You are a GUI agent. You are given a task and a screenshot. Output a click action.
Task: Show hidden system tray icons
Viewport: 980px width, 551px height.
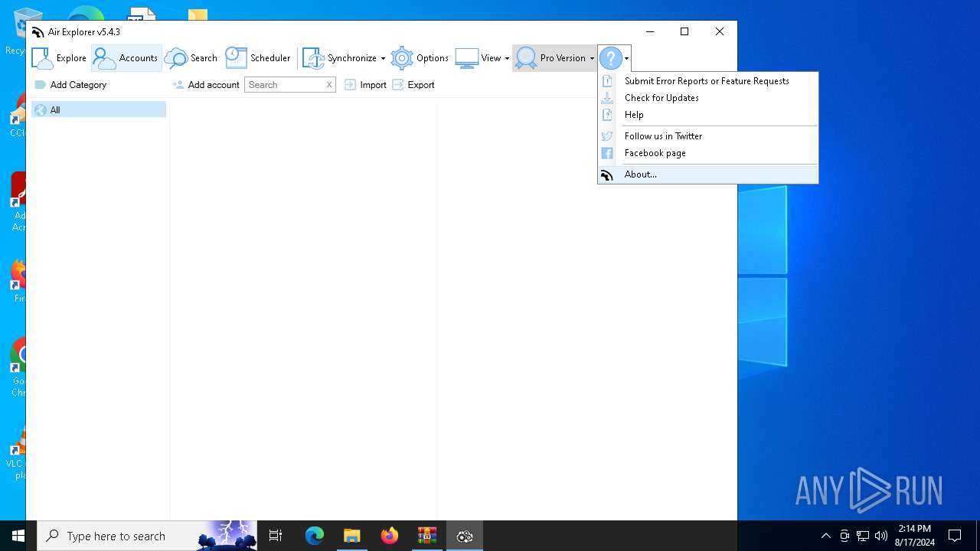[x=826, y=536]
